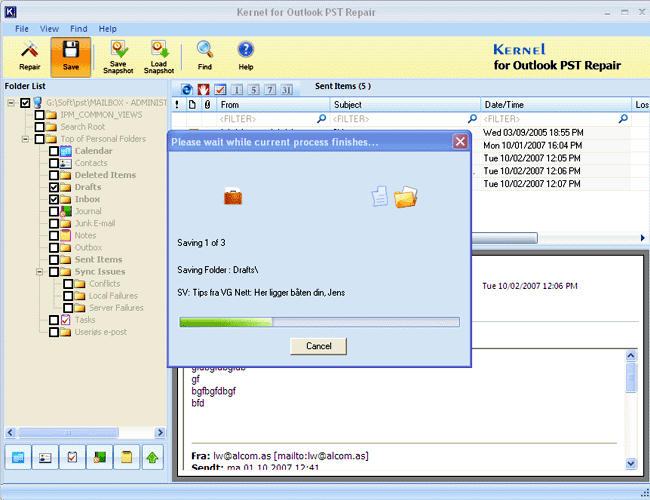Check the IPM_COMMON_VIEWS checkbox
The height and width of the screenshot is (500, 650).
(x=39, y=114)
